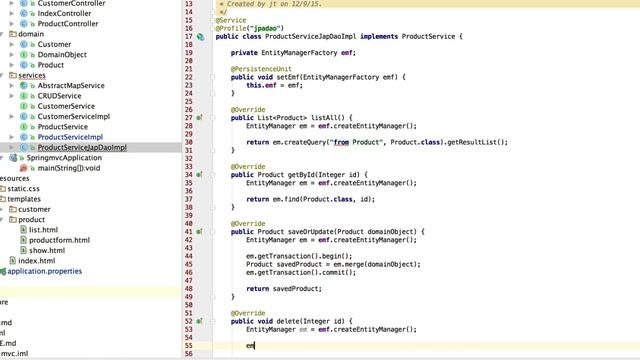Select list.html in the project tree
This screenshot has height=360, width=640.
coord(43,230)
